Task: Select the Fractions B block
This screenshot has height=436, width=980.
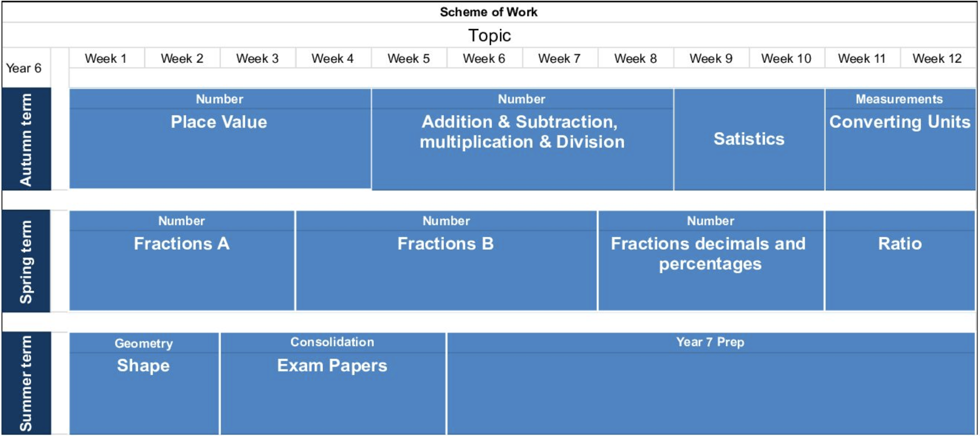Action: [445, 244]
